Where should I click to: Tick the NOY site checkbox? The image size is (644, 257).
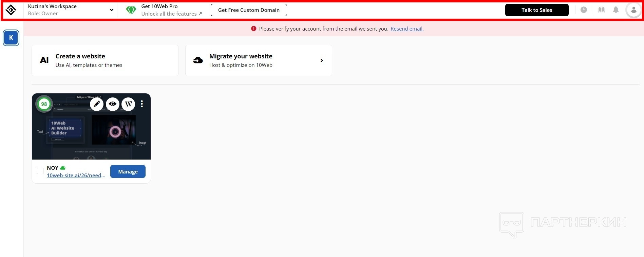pyautogui.click(x=40, y=171)
